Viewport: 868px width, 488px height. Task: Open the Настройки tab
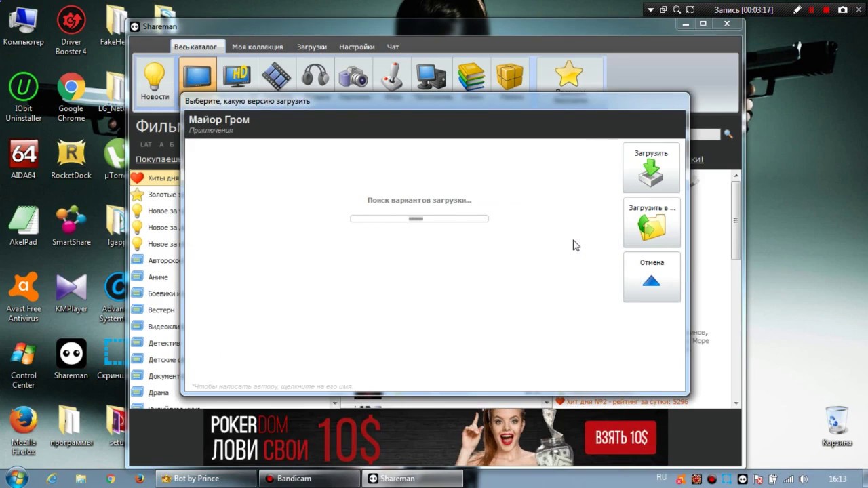357,47
